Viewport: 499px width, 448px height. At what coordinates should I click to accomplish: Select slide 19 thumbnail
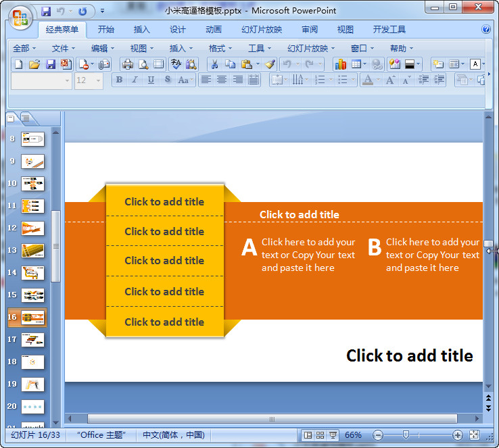[32, 384]
